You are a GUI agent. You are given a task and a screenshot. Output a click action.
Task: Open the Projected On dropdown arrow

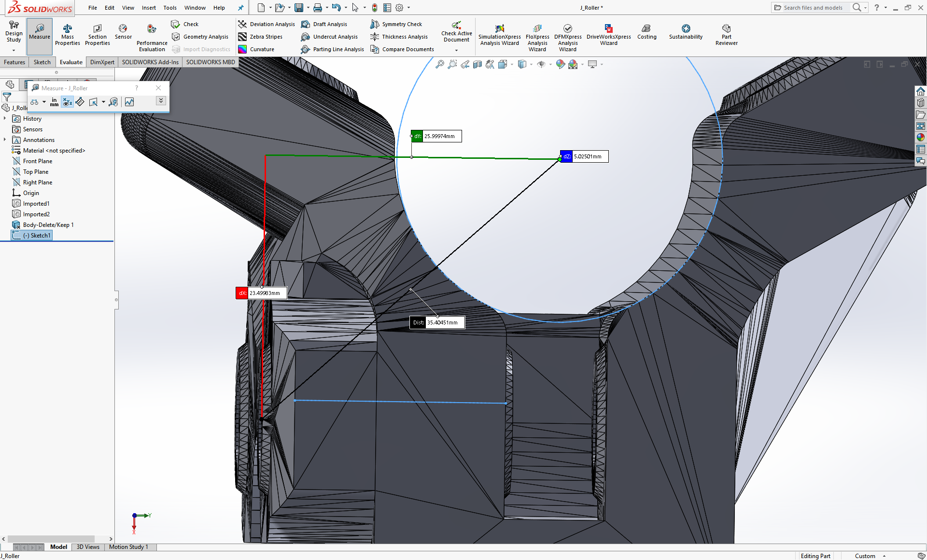pyautogui.click(x=103, y=102)
